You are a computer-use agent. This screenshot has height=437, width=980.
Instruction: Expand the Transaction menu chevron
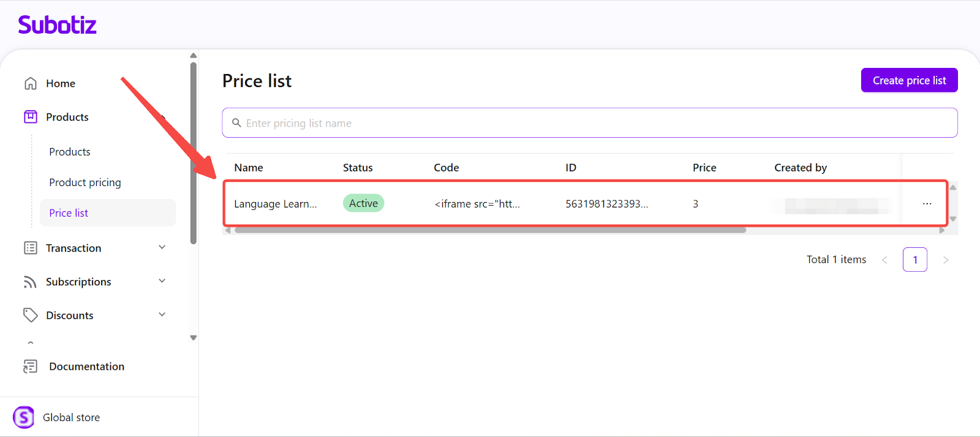click(x=162, y=247)
